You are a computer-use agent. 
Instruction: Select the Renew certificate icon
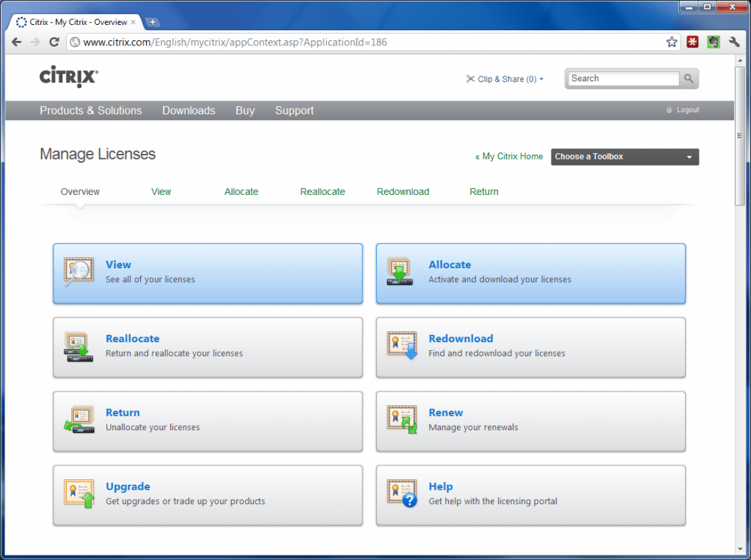(400, 419)
